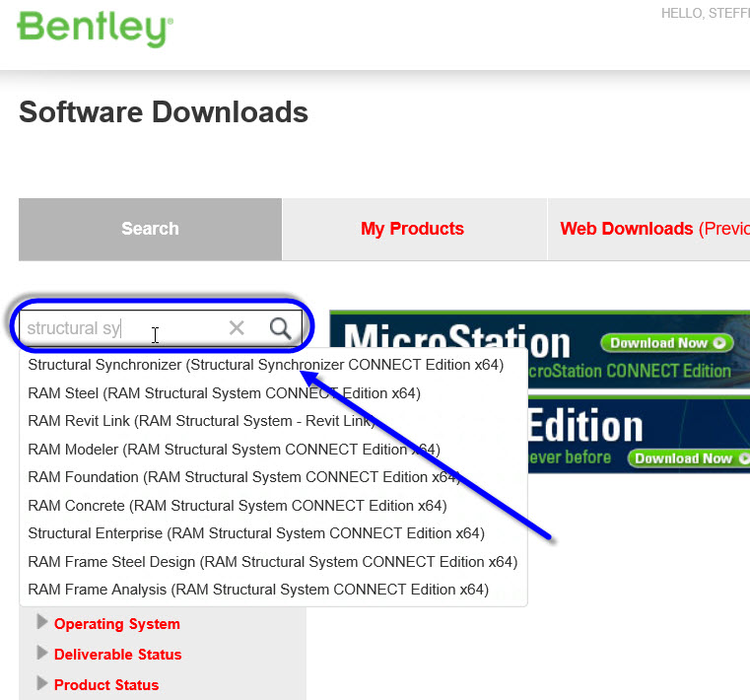Clear the search box with the X icon

tap(237, 327)
